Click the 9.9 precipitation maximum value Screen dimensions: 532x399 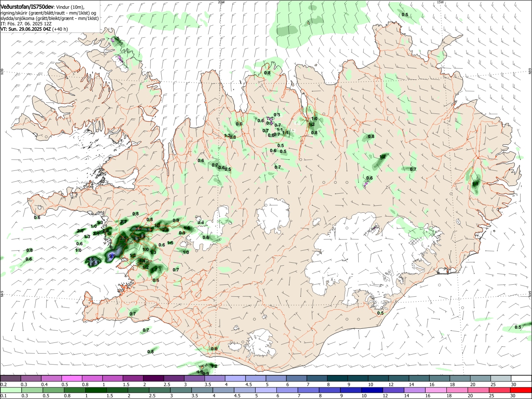tap(112, 256)
